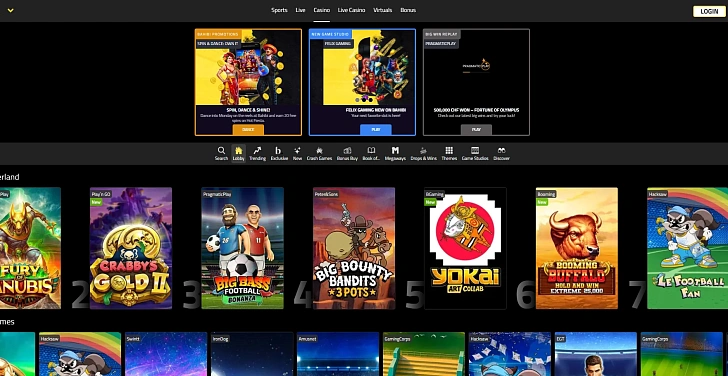Launch the Fury of Anubis game
This screenshot has height=376, width=728.
pyautogui.click(x=30, y=248)
